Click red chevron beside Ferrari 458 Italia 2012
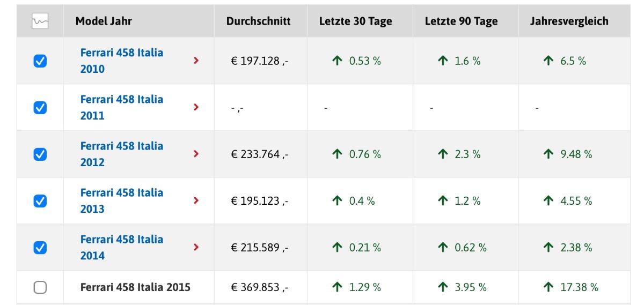644x305 pixels. [196, 154]
